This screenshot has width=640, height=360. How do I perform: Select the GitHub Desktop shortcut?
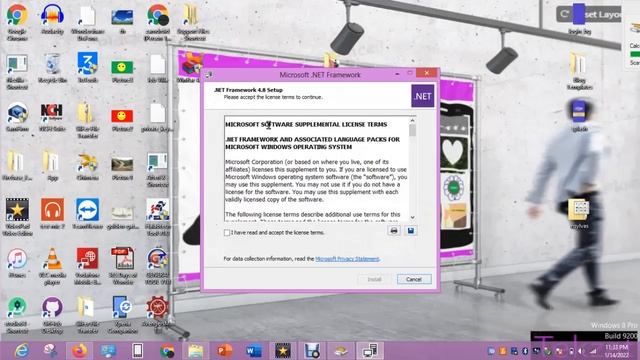coord(52,314)
